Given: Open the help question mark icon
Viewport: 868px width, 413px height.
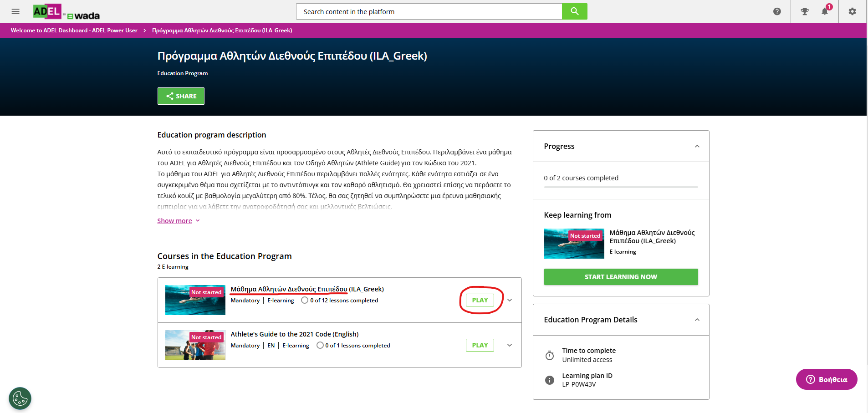Looking at the screenshot, I should (777, 11).
